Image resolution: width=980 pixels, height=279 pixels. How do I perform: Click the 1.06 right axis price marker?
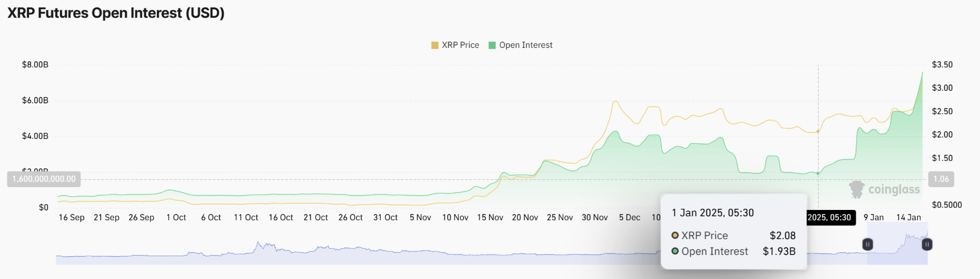(x=941, y=179)
